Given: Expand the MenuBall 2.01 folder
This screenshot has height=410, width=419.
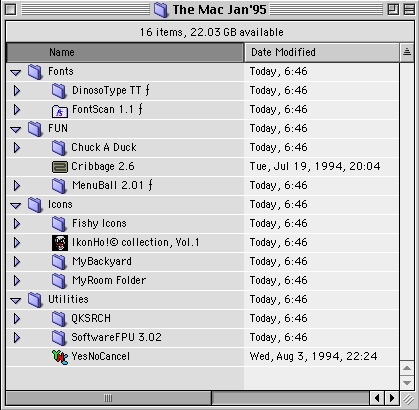Looking at the screenshot, I should pos(17,186).
